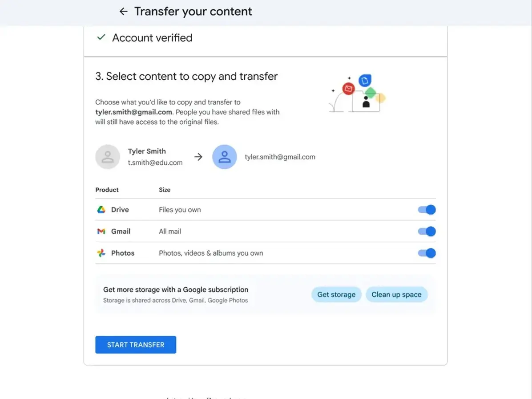Click the back arrow at the top
This screenshot has width=532, height=399.
click(x=123, y=12)
